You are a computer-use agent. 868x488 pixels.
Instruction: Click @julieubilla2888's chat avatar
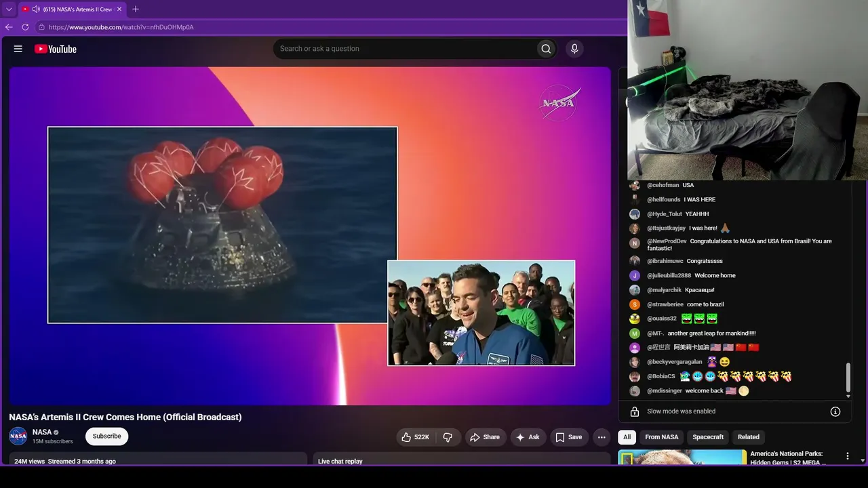(x=635, y=275)
